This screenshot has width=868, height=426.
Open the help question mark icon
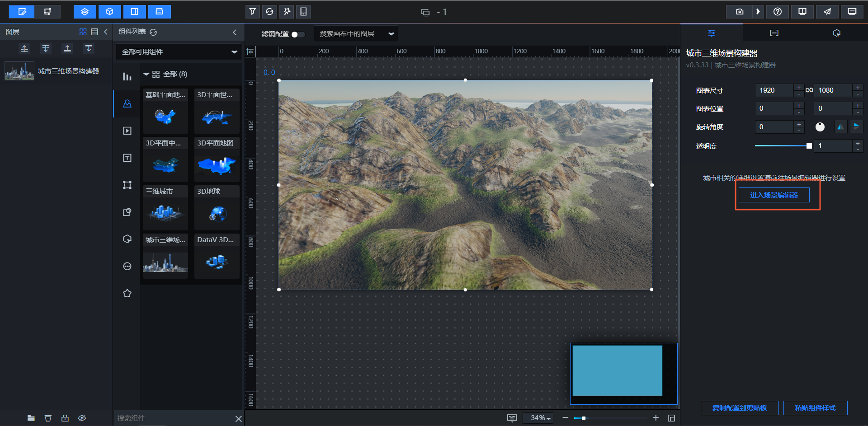pyautogui.click(x=777, y=12)
